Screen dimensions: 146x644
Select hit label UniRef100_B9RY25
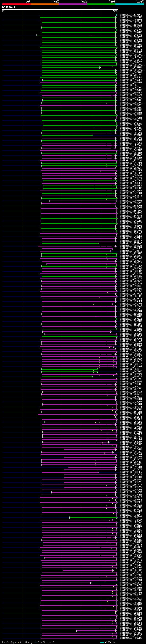[131, 27]
